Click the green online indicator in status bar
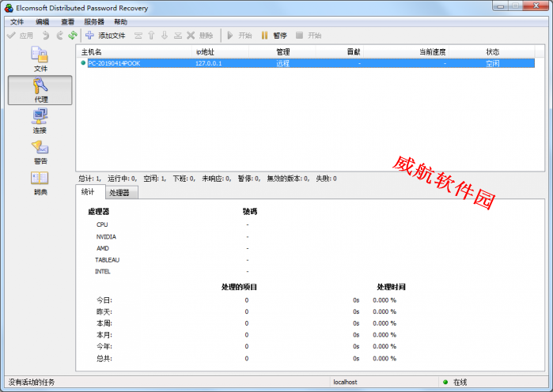The width and height of the screenshot is (553, 392). pos(445,383)
